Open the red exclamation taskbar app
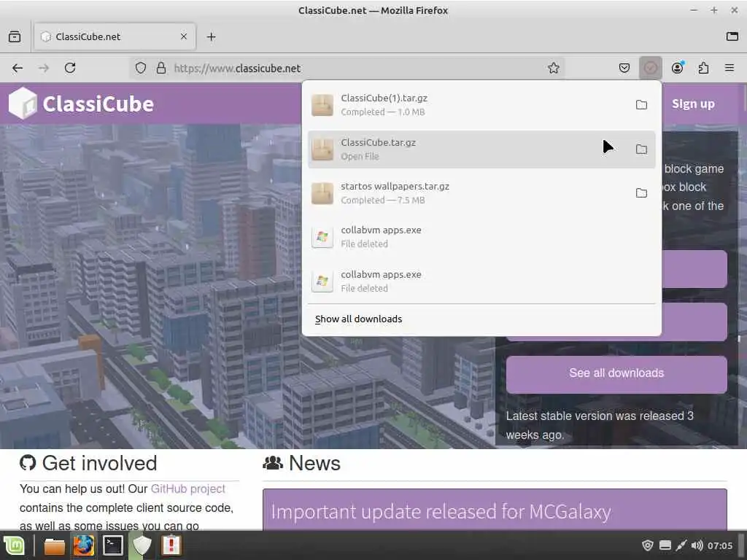The width and height of the screenshot is (747, 560). click(171, 545)
